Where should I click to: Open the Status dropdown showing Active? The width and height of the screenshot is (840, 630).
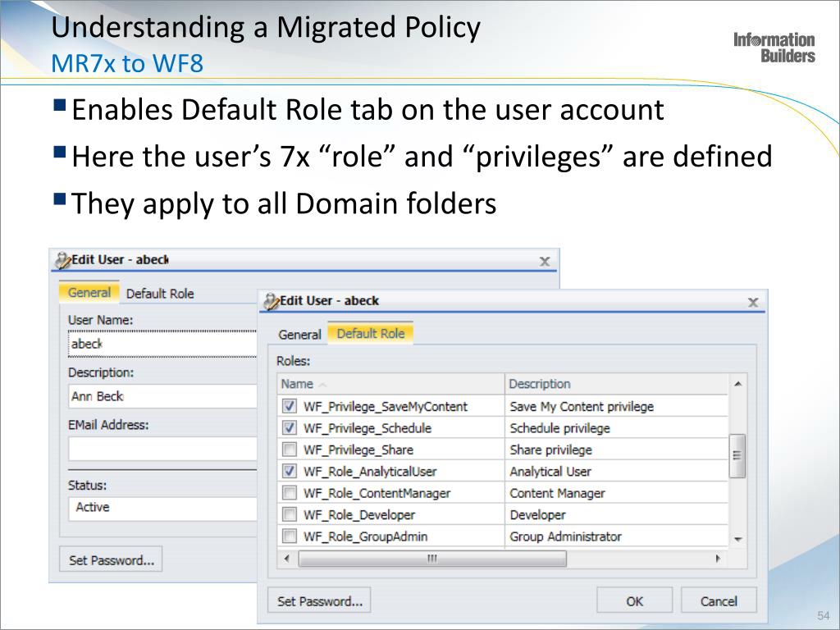point(163,509)
